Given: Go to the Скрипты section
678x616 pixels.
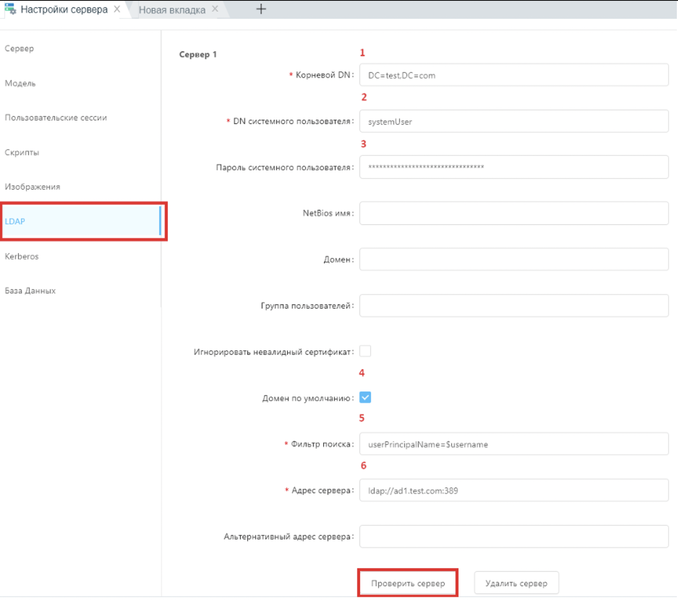Looking at the screenshot, I should click(22, 152).
